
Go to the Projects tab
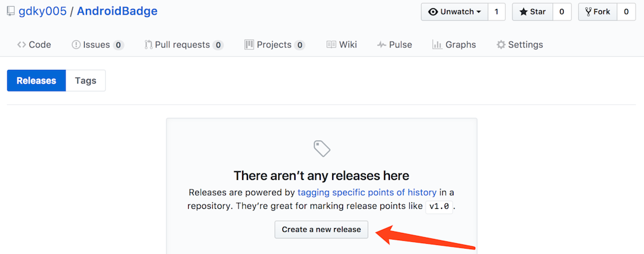[275, 45]
